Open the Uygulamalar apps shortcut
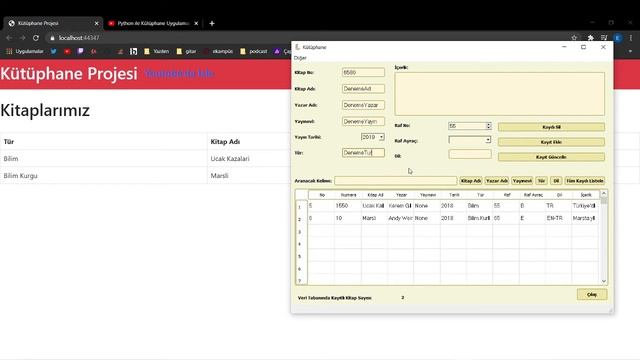The width and height of the screenshot is (640, 360). 24,51
